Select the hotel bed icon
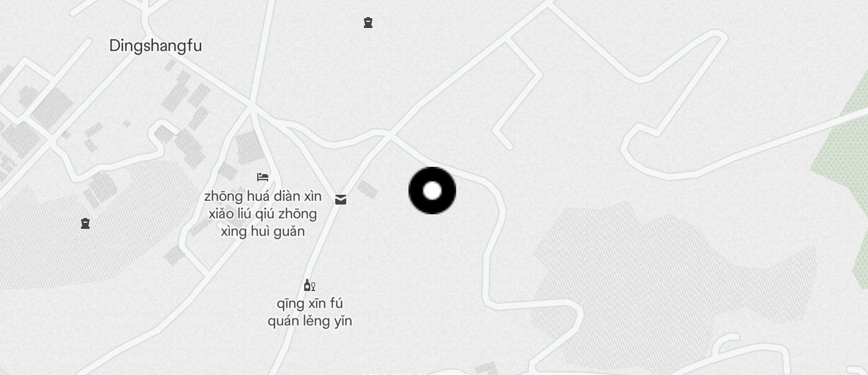The height and width of the screenshot is (375, 868). (x=263, y=177)
